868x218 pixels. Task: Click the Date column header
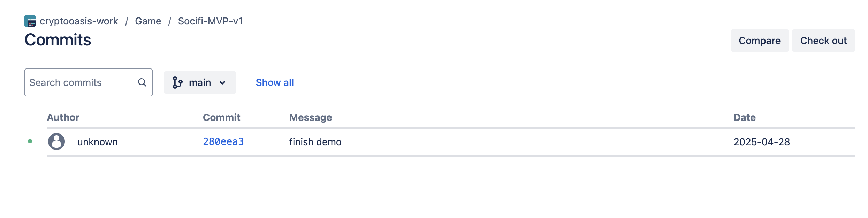pos(744,117)
